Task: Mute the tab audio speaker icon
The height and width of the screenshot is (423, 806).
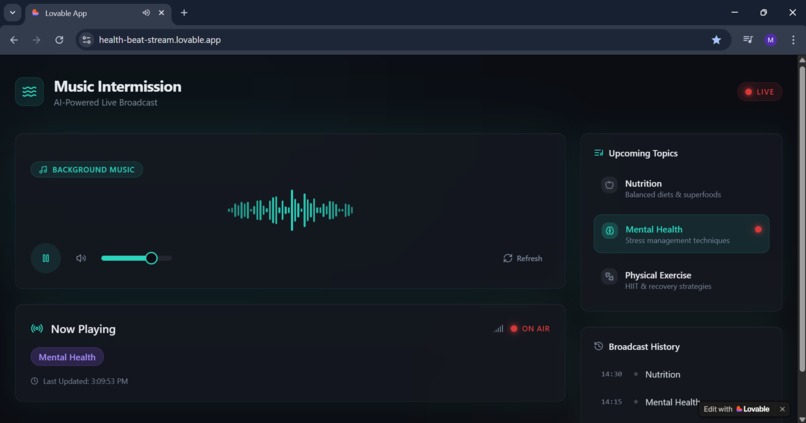Action: 146,13
